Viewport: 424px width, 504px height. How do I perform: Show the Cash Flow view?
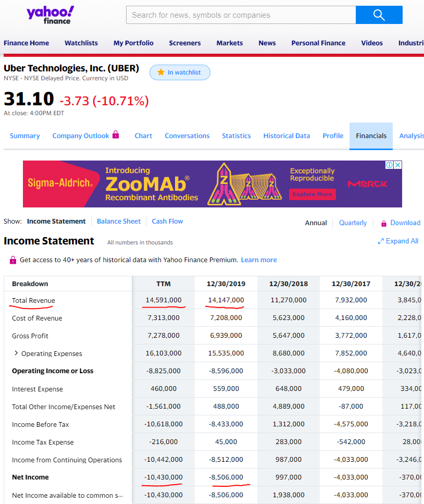pos(167,221)
